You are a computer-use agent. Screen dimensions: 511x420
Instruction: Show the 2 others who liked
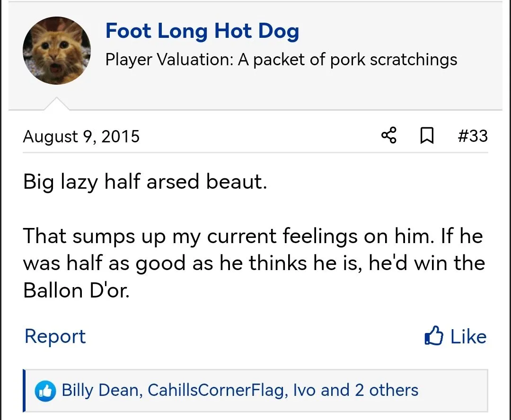[387, 390]
